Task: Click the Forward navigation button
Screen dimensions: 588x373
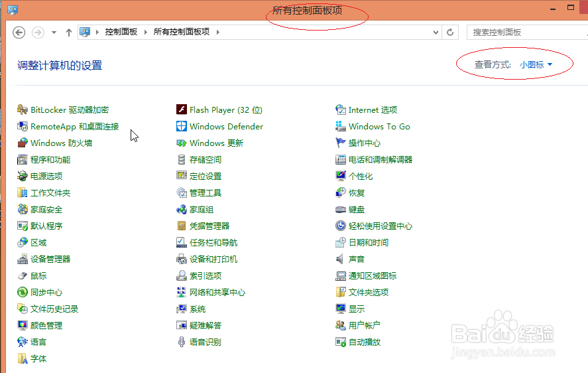Action: click(38, 33)
